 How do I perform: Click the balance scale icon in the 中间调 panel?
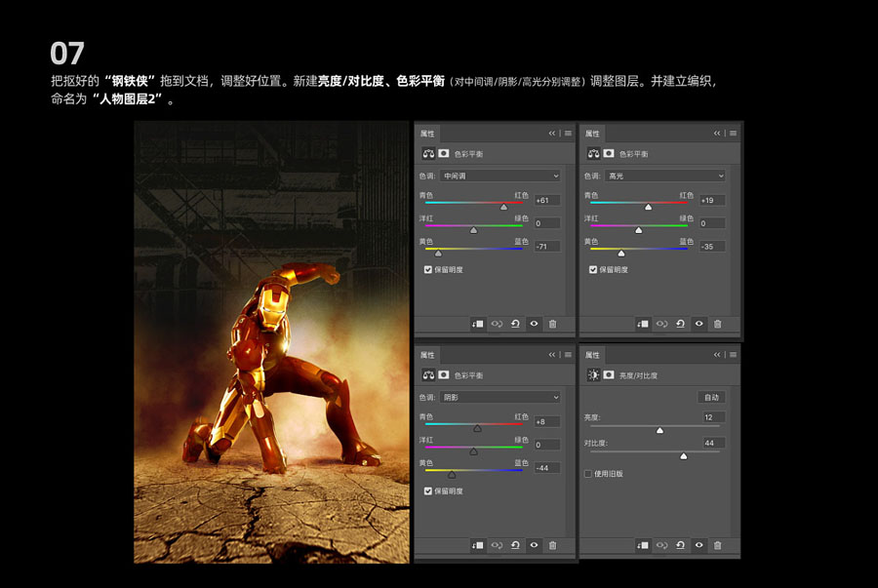tap(428, 154)
